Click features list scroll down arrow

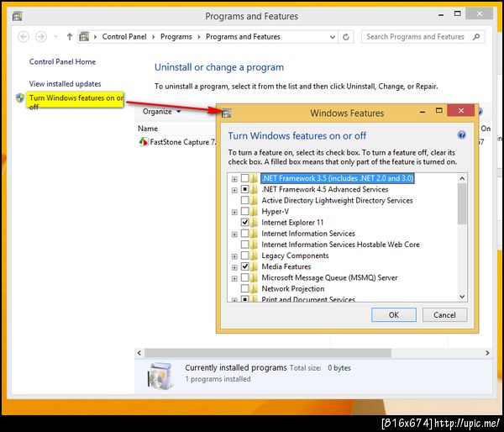[462, 296]
